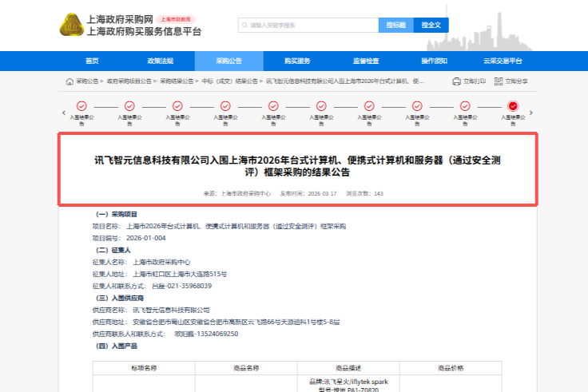Click the printer icon for 立即打印
Image resolution: width=588 pixels, height=392 pixels.
pos(455,81)
